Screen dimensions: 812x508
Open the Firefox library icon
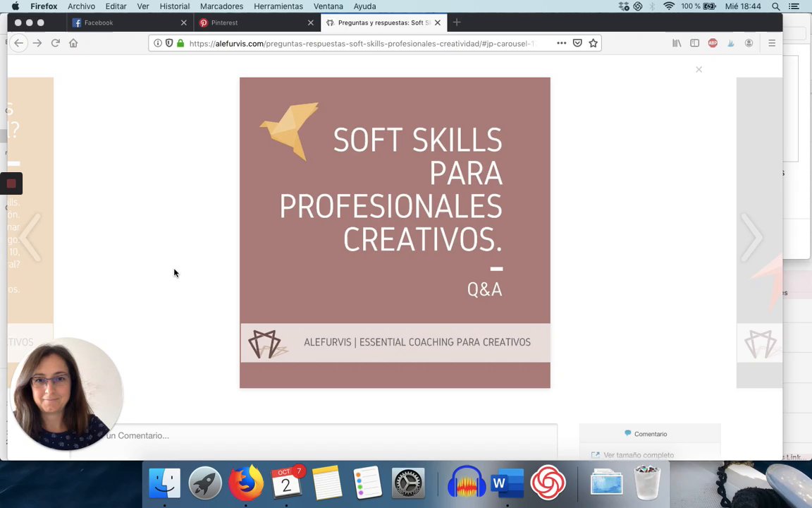click(x=677, y=43)
